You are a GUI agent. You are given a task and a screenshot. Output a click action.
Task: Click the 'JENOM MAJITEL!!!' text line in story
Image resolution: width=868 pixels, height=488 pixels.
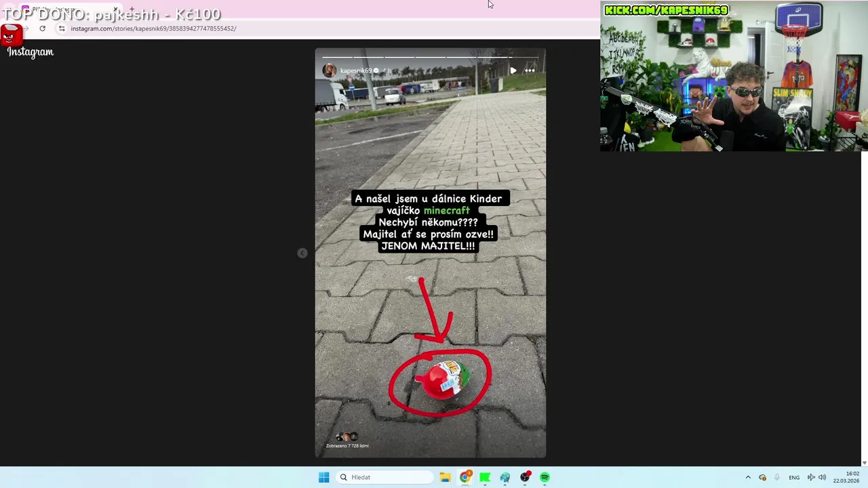pos(428,246)
